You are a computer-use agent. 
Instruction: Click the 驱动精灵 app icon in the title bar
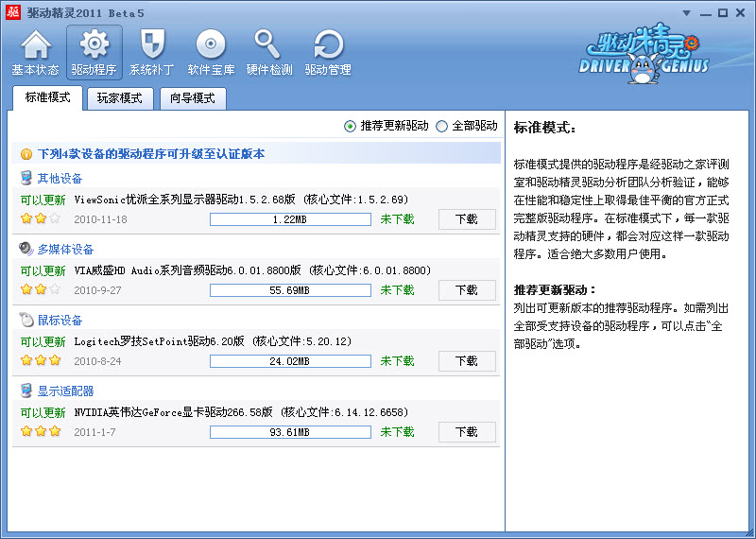pos(12,12)
